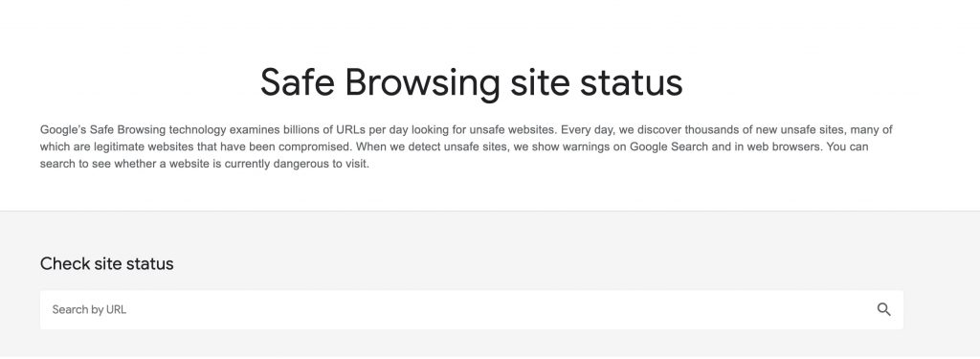The image size is (980, 359).
Task: Click the divider line above the gray section
Action: coord(490,211)
